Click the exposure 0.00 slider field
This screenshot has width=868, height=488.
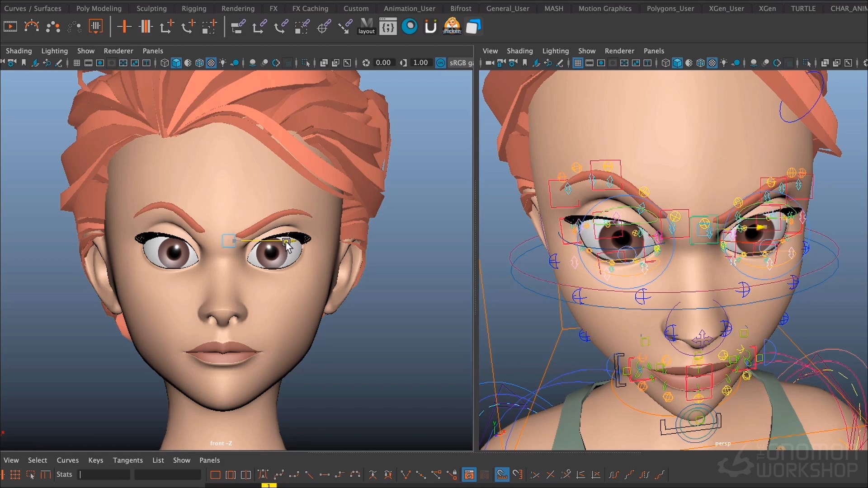(x=384, y=63)
